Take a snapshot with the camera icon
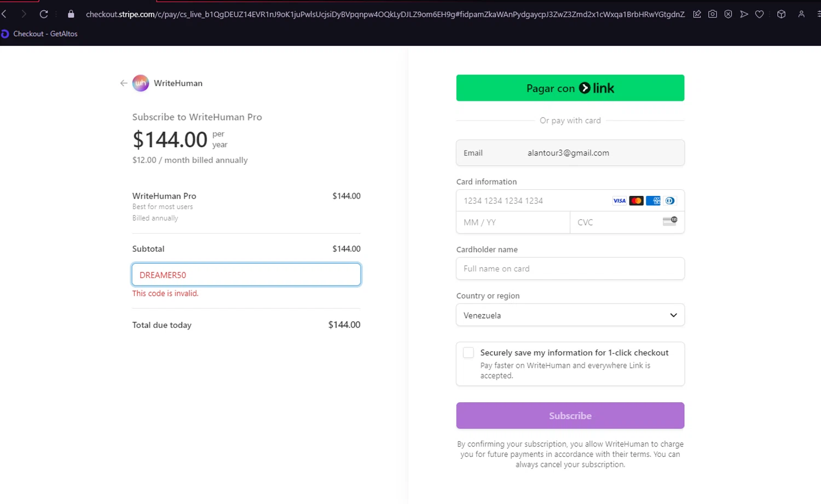Image resolution: width=821 pixels, height=504 pixels. [x=713, y=14]
